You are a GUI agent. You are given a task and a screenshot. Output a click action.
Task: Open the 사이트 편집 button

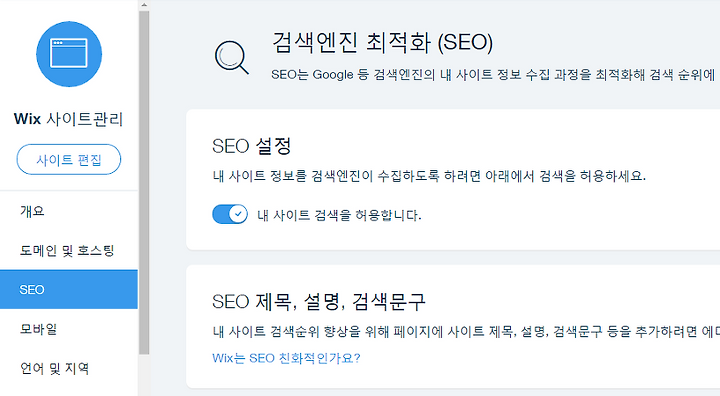pos(69,159)
